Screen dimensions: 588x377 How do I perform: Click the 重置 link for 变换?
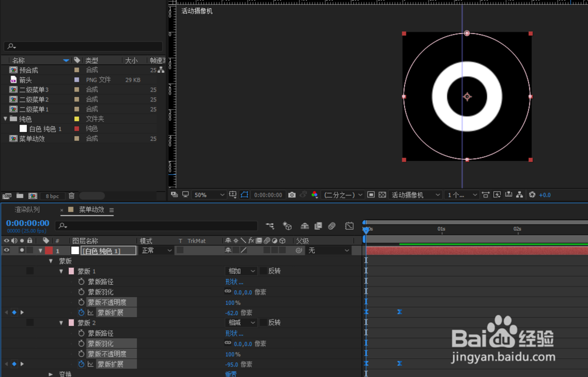click(x=230, y=373)
